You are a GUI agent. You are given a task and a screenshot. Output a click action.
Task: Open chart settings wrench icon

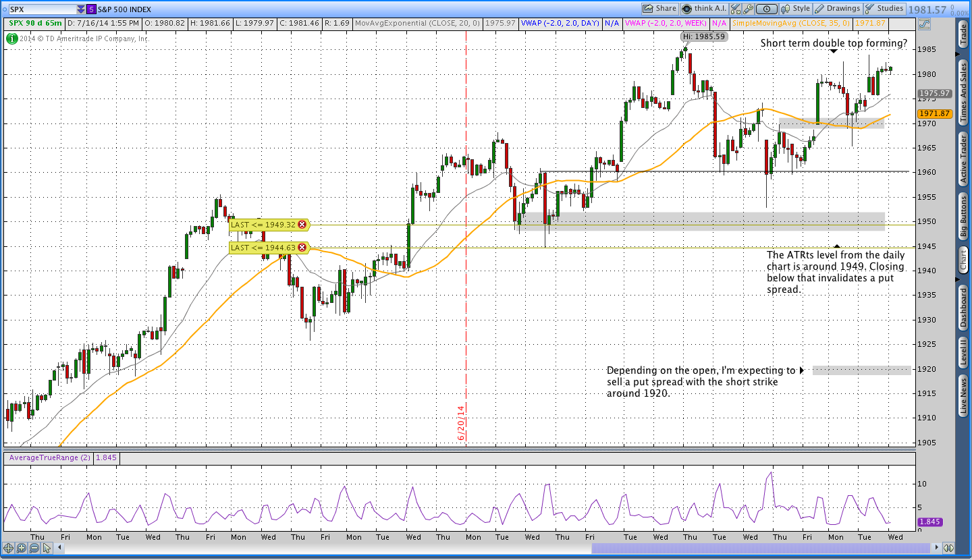(x=748, y=9)
